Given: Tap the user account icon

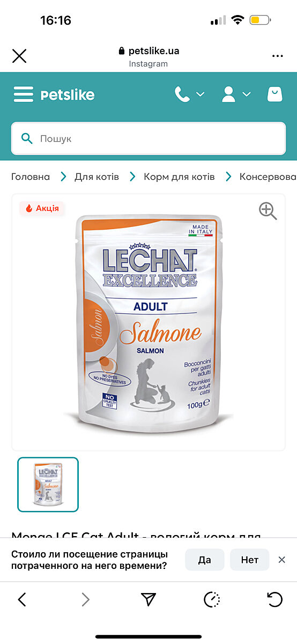Looking at the screenshot, I should click(229, 94).
